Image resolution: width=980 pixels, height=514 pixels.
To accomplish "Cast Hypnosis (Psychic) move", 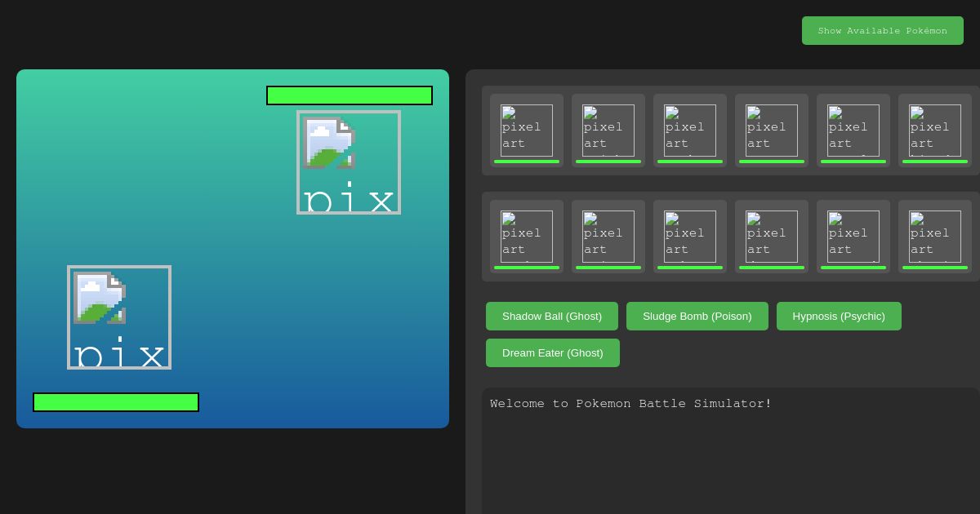I will [x=839, y=317].
